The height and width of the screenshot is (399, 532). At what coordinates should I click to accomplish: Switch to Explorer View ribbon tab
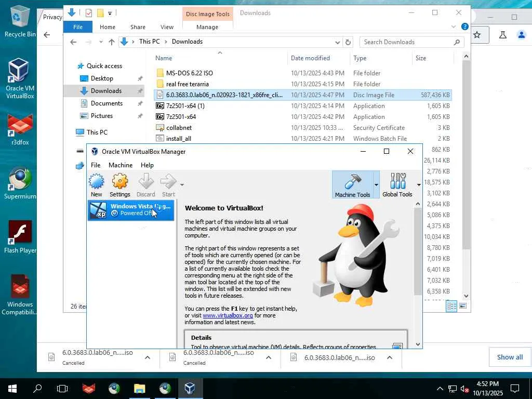pyautogui.click(x=167, y=27)
